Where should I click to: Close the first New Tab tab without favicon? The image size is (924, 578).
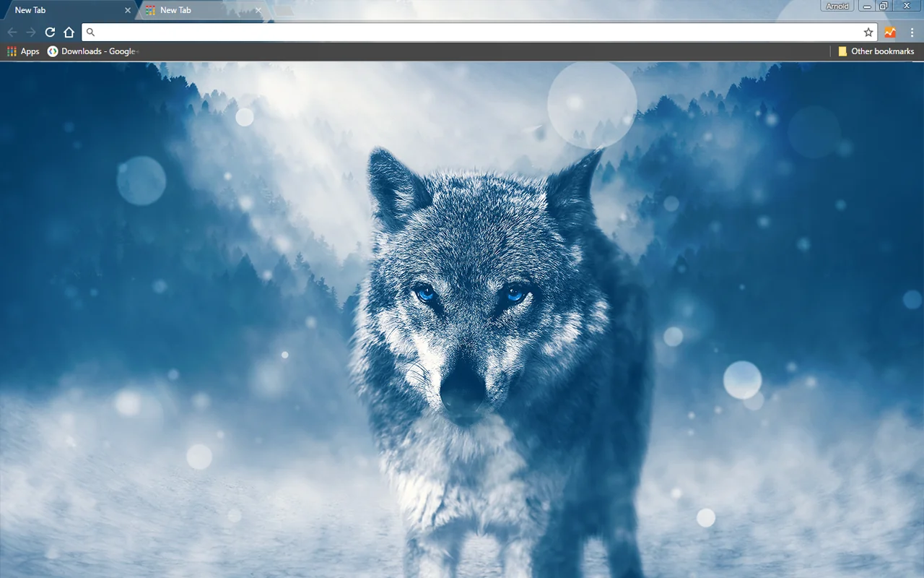tap(128, 10)
